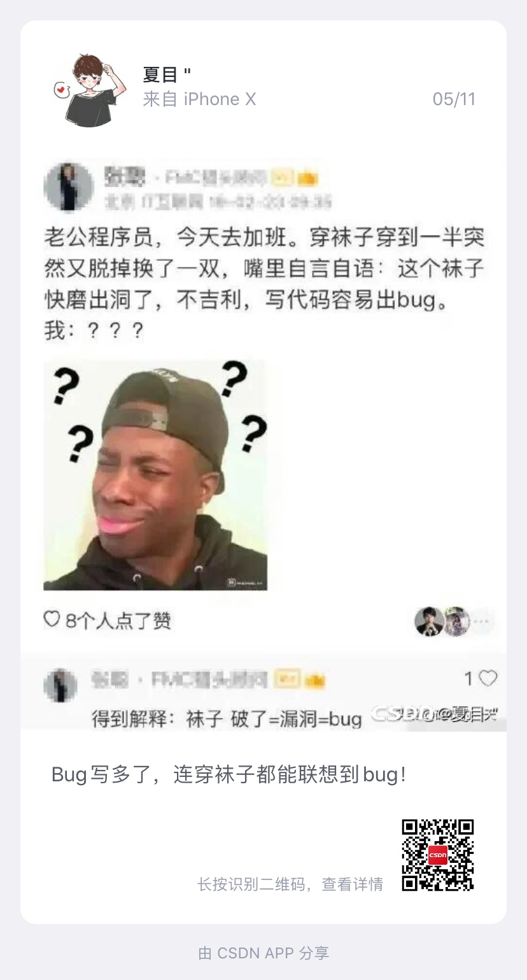Expand more likers with the ellipsis
Viewport: 527px width, 980px height.
[x=482, y=622]
